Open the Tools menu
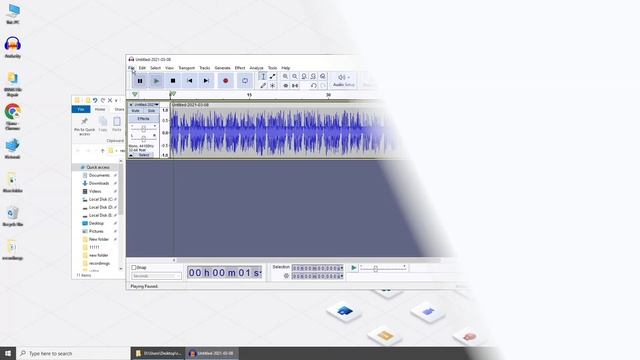 pyautogui.click(x=272, y=68)
